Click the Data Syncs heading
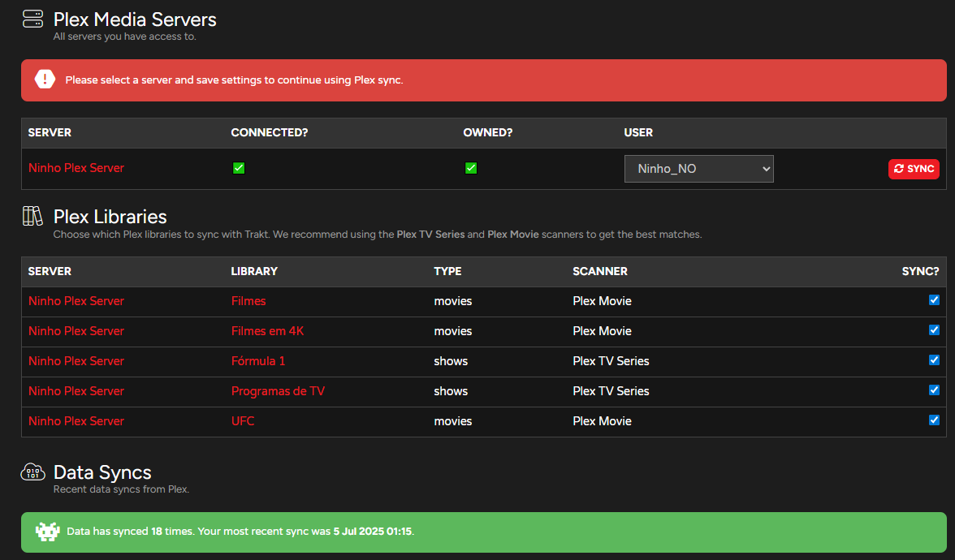Viewport: 955px width, 560px height. [x=102, y=472]
